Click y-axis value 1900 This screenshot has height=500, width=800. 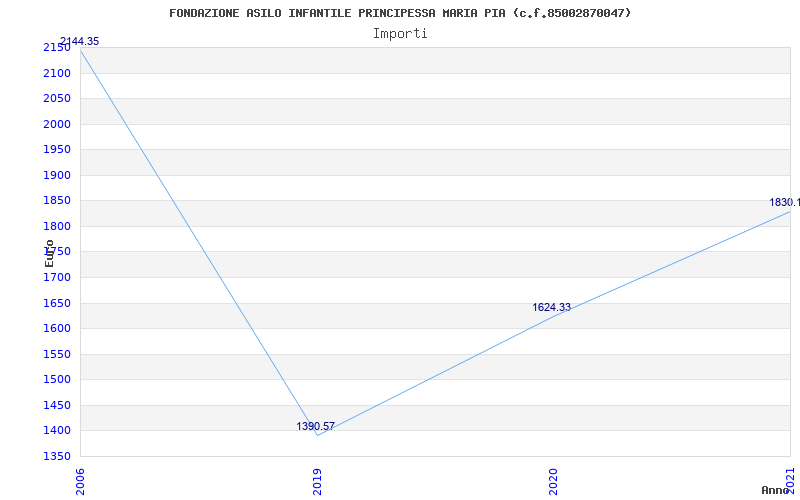pyautogui.click(x=57, y=176)
